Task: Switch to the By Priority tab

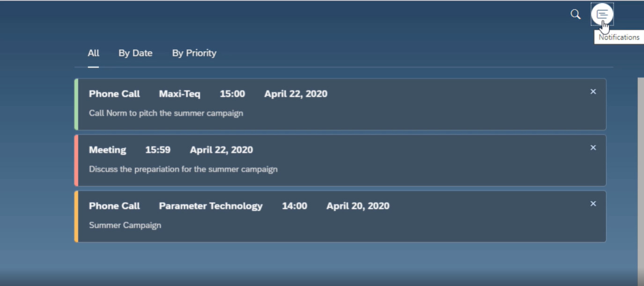Action: point(194,53)
